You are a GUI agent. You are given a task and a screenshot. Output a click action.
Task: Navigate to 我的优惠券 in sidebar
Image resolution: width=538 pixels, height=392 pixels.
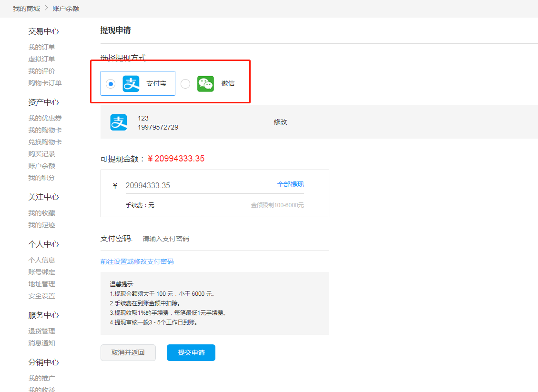point(45,118)
